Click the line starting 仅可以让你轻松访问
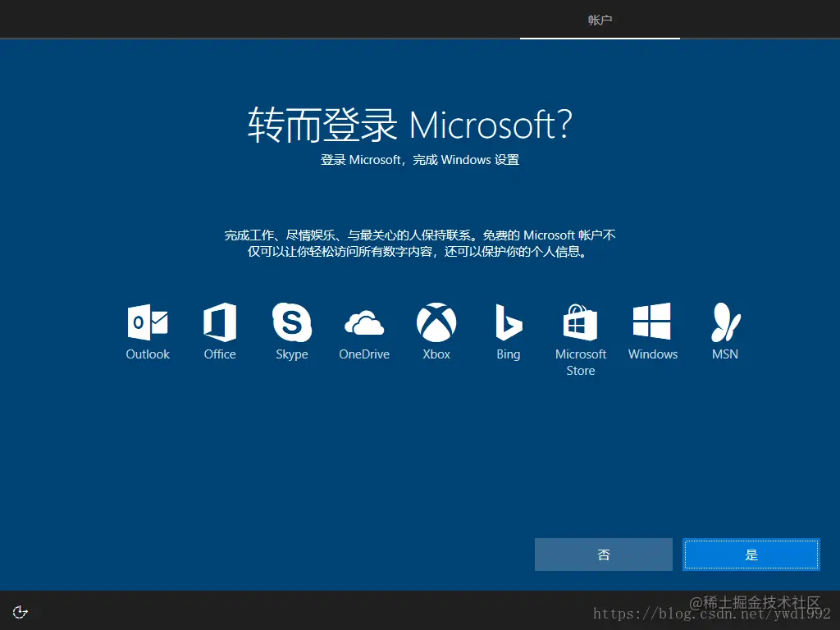840x630 pixels. click(418, 251)
